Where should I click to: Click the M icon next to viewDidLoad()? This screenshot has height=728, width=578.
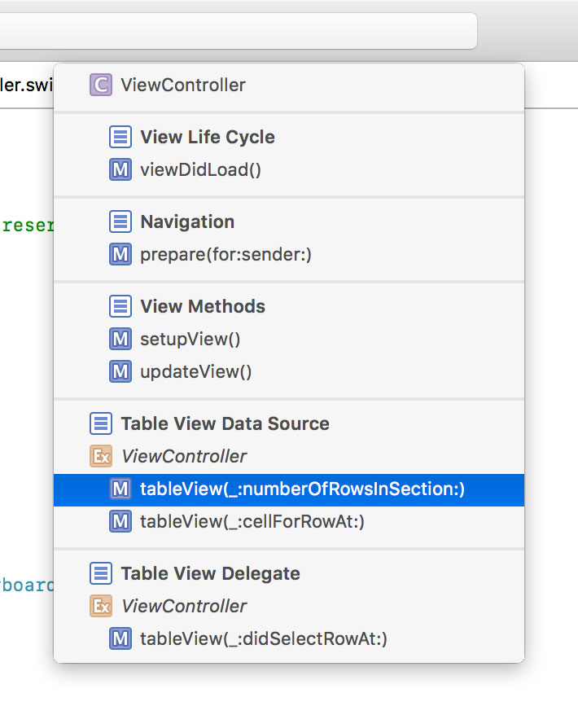click(120, 169)
